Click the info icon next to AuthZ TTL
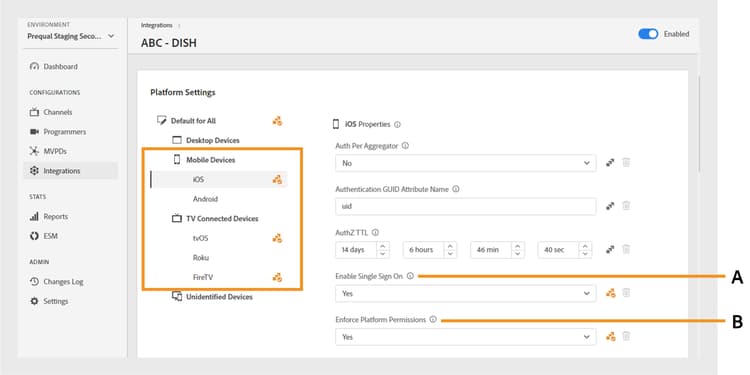This screenshot has width=750, height=375. [375, 232]
